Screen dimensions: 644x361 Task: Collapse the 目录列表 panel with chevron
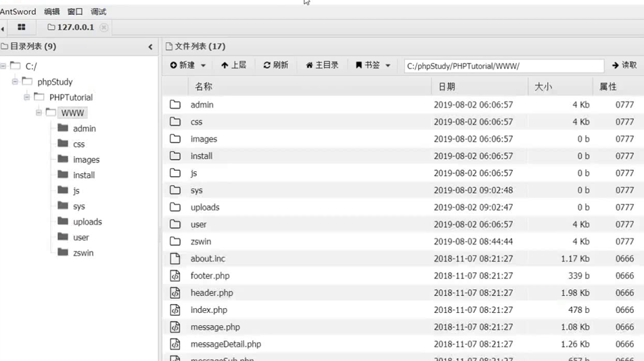pos(150,47)
